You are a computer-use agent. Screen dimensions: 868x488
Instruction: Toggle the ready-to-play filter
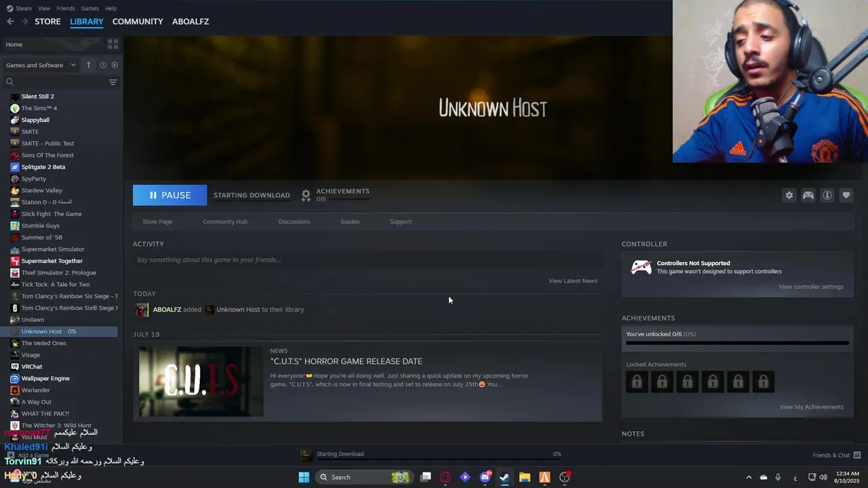115,65
